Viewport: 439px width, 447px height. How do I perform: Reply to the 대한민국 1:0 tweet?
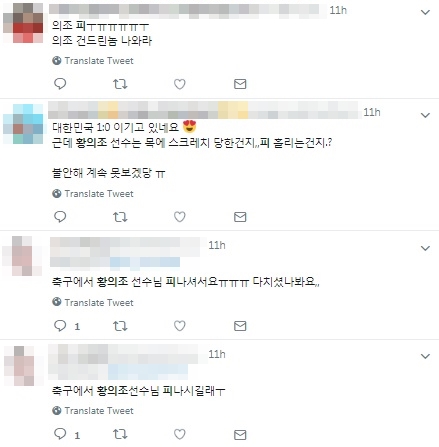[x=60, y=217]
